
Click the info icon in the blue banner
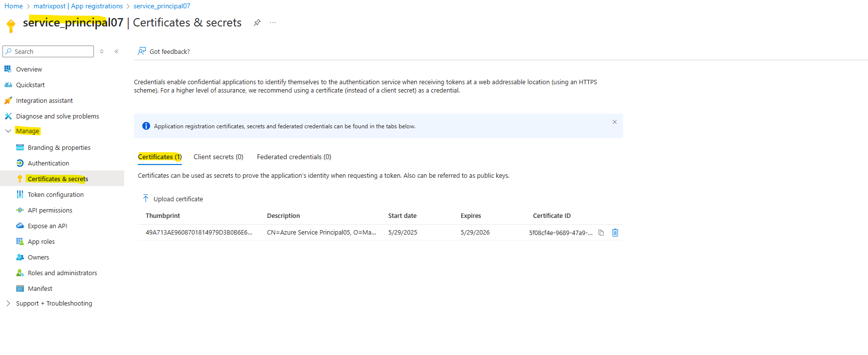[x=146, y=126]
